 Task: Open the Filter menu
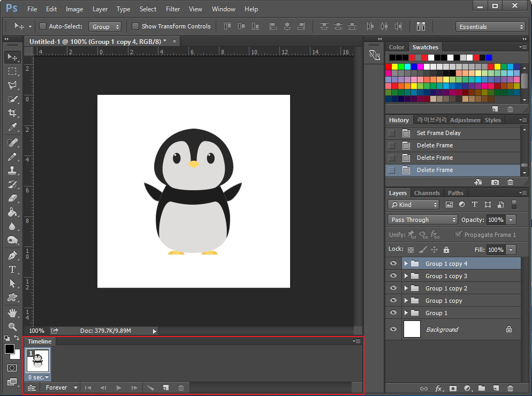(173, 9)
